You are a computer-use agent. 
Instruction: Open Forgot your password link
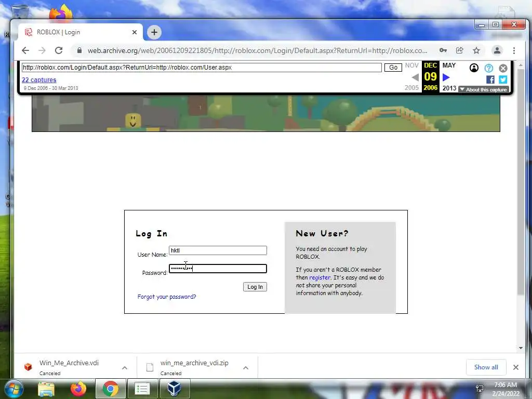167,297
